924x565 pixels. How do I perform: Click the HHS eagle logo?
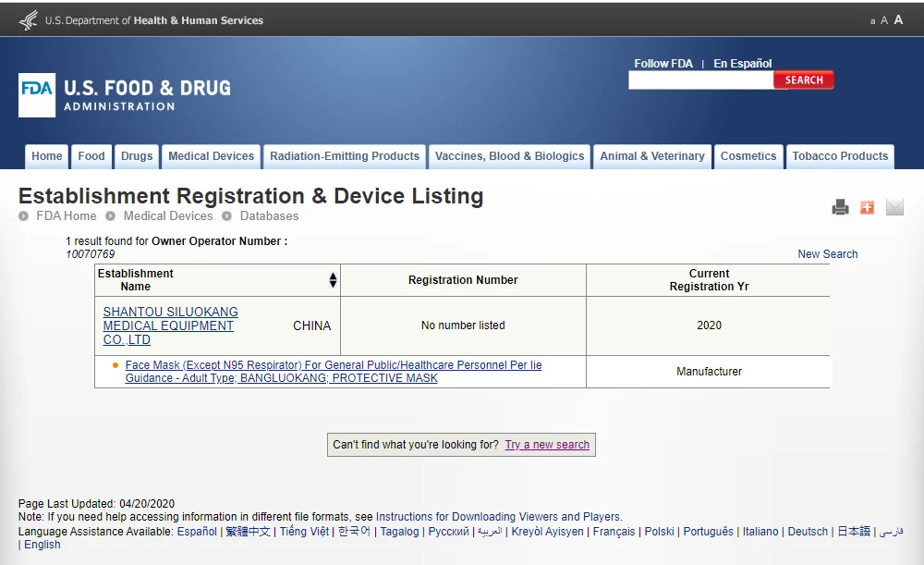pos(29,20)
